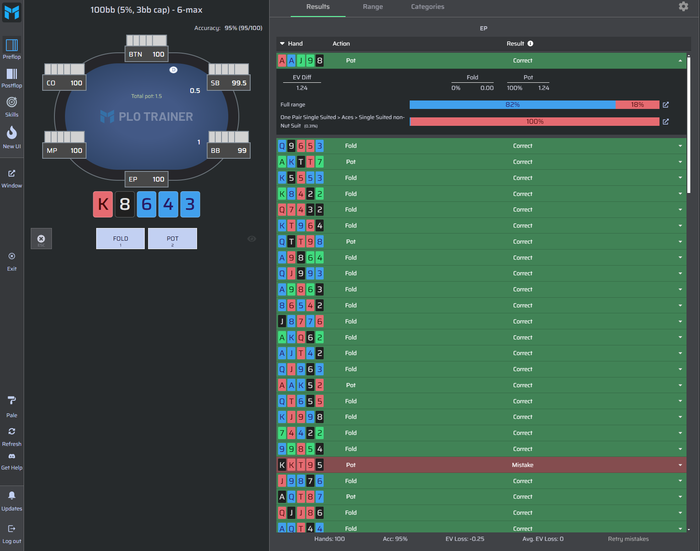Click the results list scrollbar
700x551 pixels.
pyautogui.click(x=689, y=125)
